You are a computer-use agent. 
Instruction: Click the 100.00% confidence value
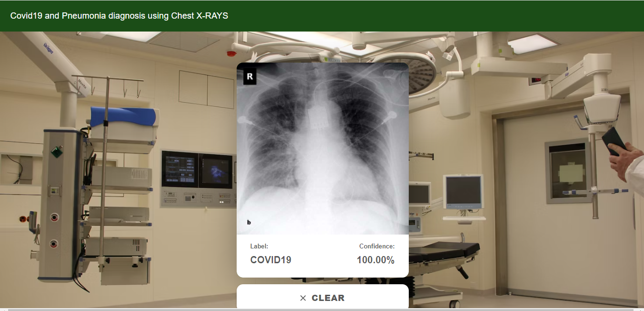376,260
